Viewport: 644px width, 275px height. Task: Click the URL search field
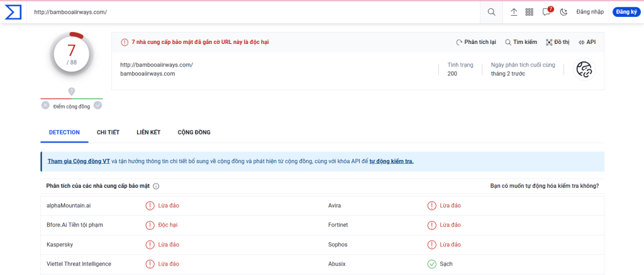pos(253,12)
